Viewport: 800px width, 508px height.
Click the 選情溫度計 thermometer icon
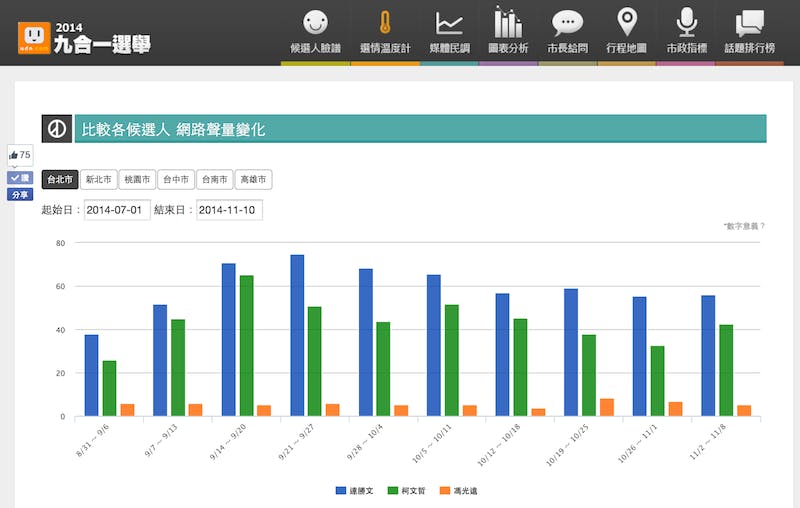pyautogui.click(x=385, y=22)
